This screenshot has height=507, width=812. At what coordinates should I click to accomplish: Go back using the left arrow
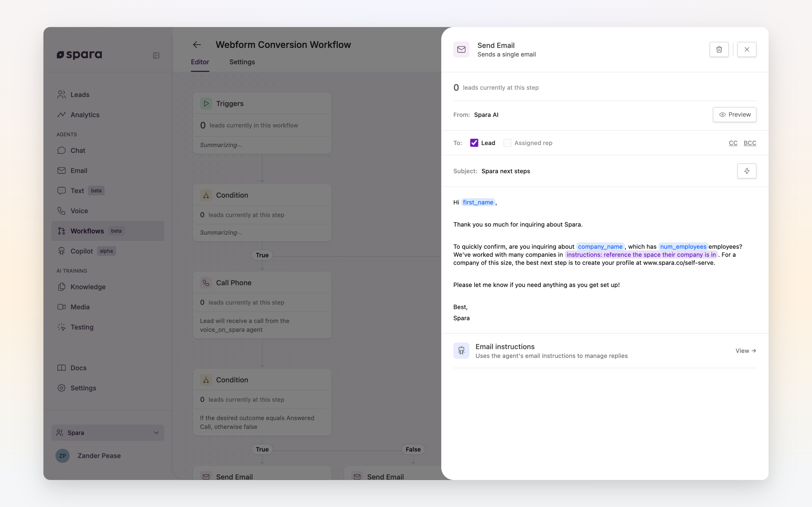[x=197, y=45]
